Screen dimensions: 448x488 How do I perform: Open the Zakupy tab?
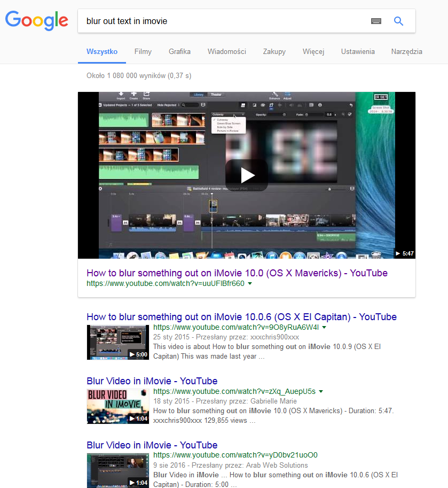274,52
